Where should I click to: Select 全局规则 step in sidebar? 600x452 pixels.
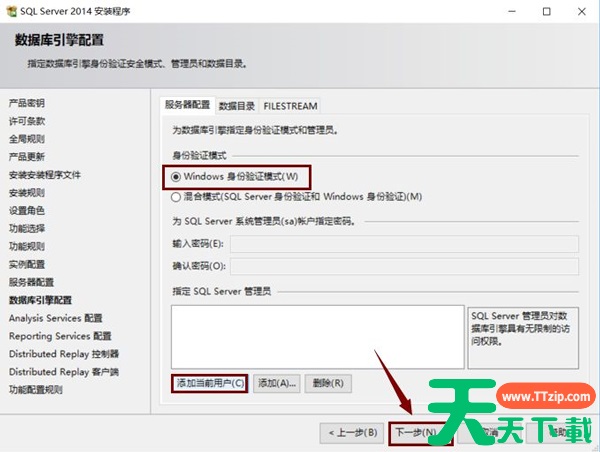(x=27, y=139)
